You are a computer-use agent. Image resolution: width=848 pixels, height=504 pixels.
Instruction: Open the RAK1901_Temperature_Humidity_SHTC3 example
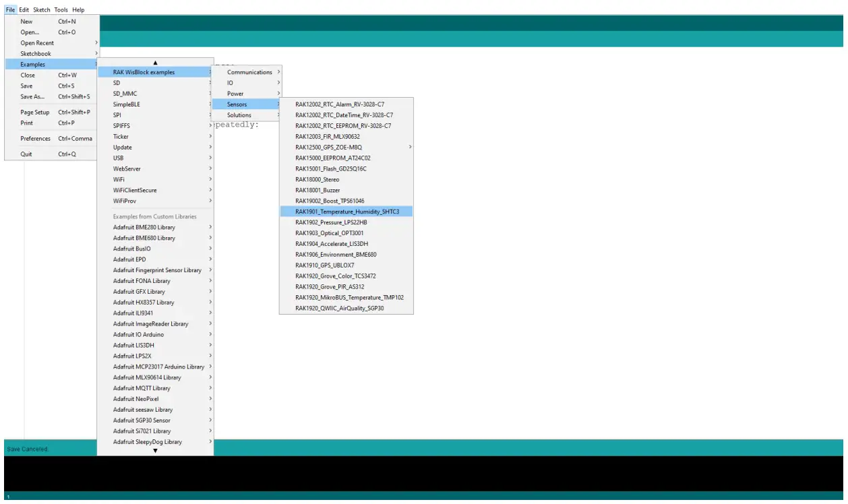pyautogui.click(x=346, y=212)
